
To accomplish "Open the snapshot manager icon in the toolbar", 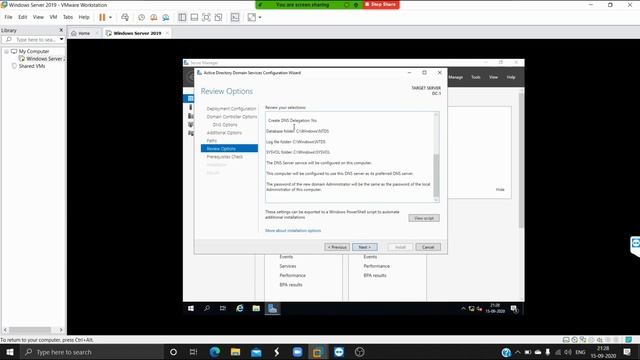I will tap(166, 17).
